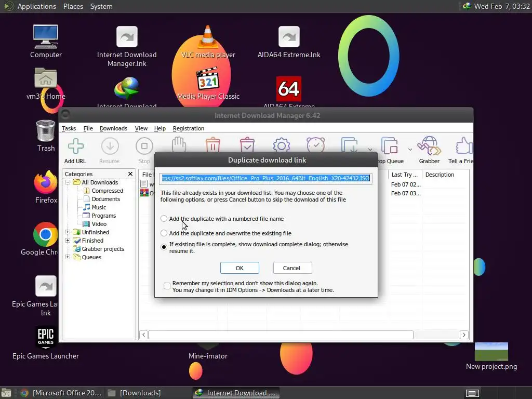Click the scroll right arrow of list
Screen dimensions: 532x399
(464, 335)
